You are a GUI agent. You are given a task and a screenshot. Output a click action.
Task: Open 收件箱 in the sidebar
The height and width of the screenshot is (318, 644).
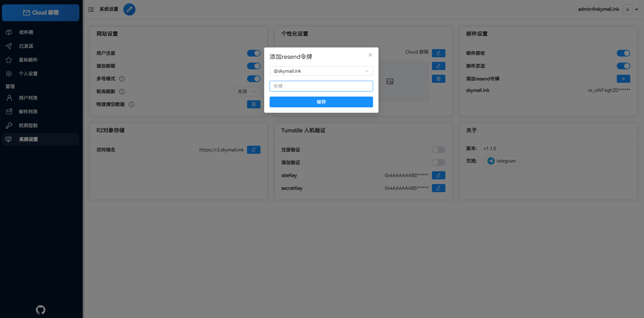[x=26, y=32]
